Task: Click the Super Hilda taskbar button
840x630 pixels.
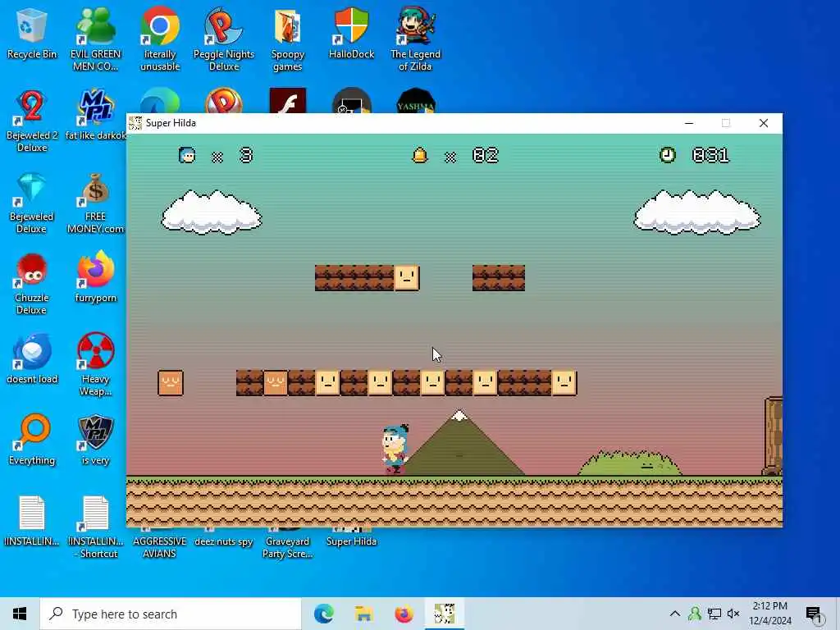Action: click(x=444, y=614)
